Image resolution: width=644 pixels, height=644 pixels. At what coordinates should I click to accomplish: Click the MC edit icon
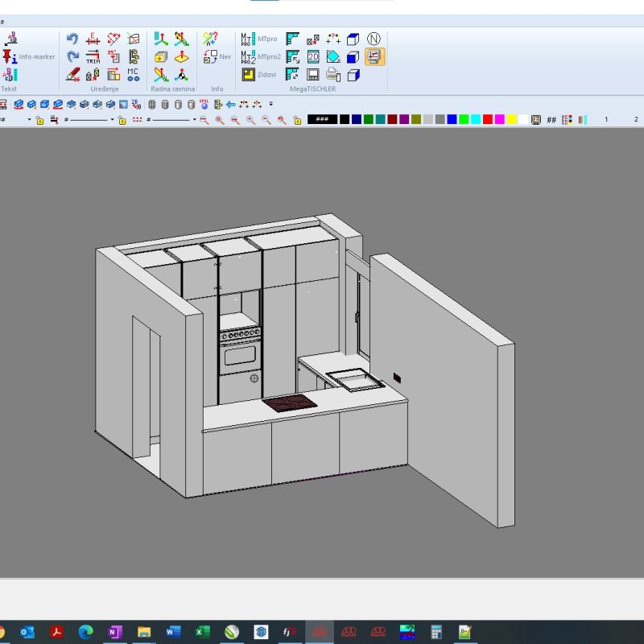point(134,74)
